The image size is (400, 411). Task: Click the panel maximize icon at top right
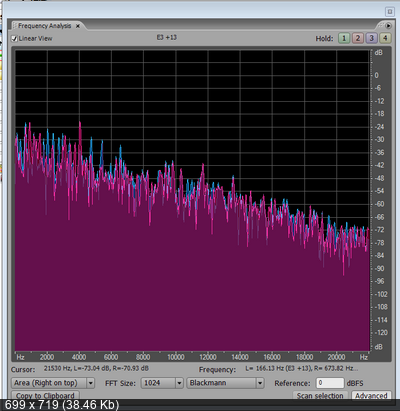[390, 12]
